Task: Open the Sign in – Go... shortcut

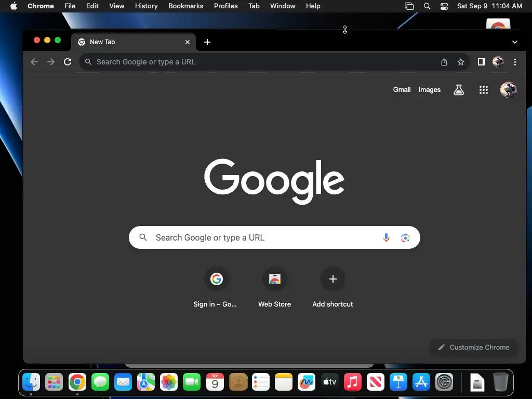Action: [x=216, y=288]
